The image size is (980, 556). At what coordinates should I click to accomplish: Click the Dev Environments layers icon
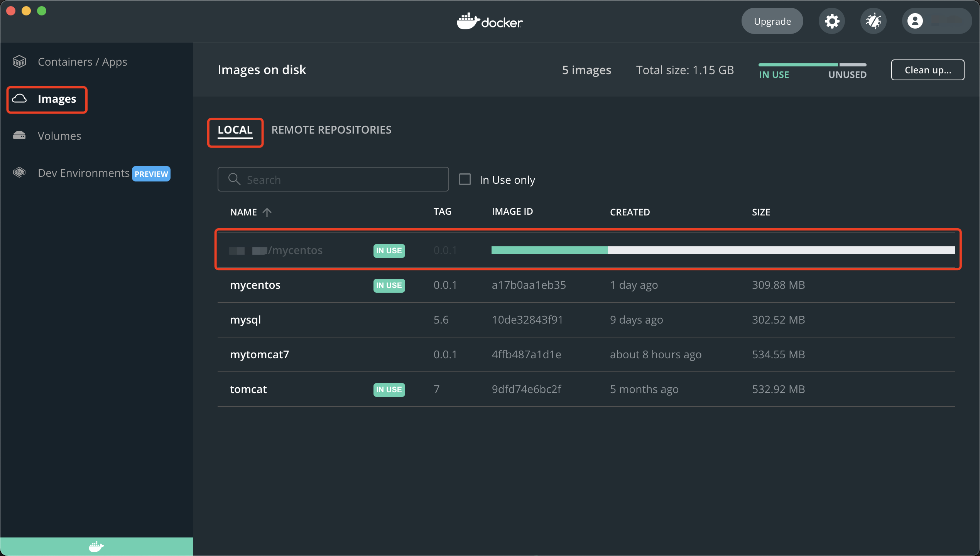click(19, 173)
